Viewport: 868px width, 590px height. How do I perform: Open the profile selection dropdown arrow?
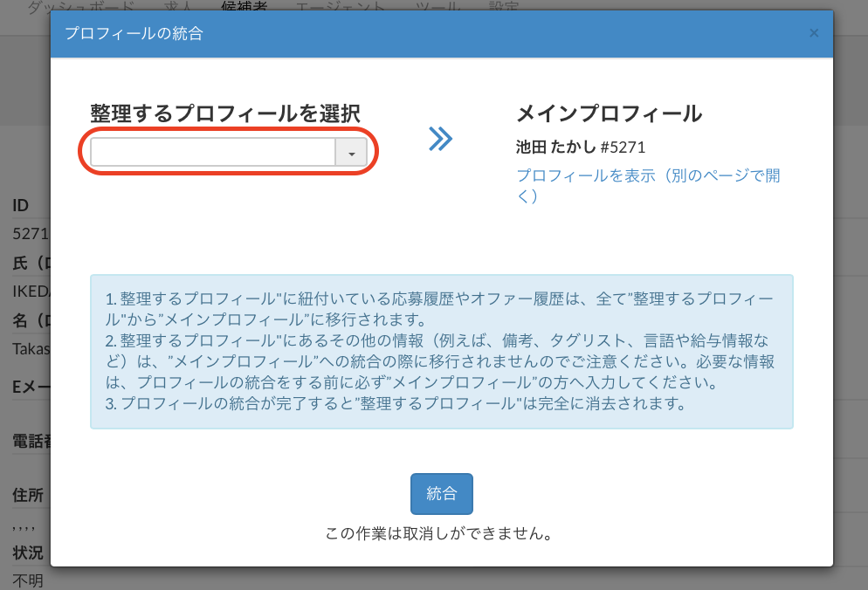point(351,153)
